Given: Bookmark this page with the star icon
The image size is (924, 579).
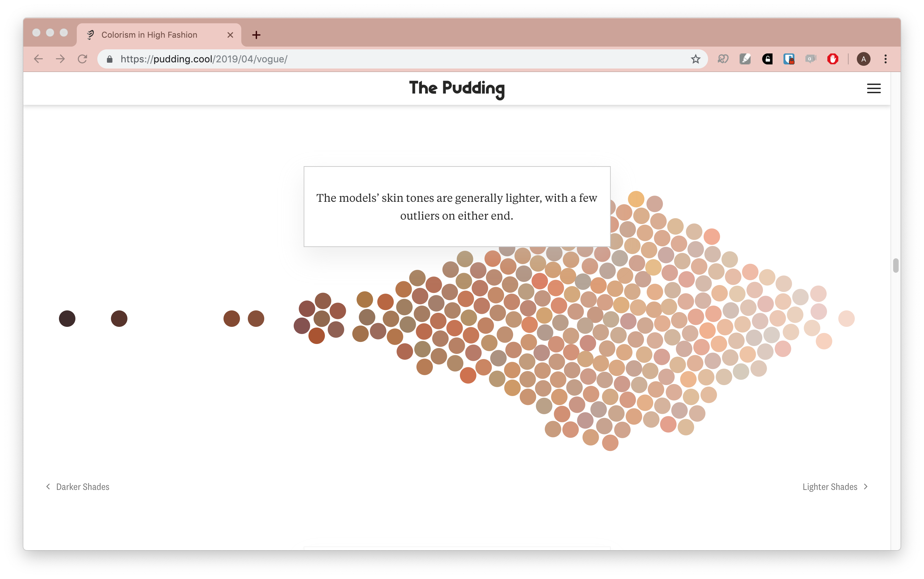Looking at the screenshot, I should point(695,59).
